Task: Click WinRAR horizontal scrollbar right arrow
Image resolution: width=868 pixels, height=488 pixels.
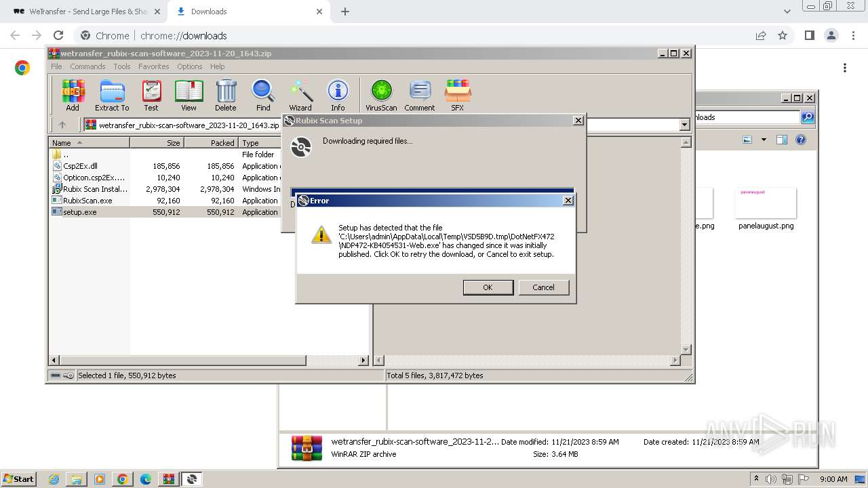Action: [x=363, y=361]
